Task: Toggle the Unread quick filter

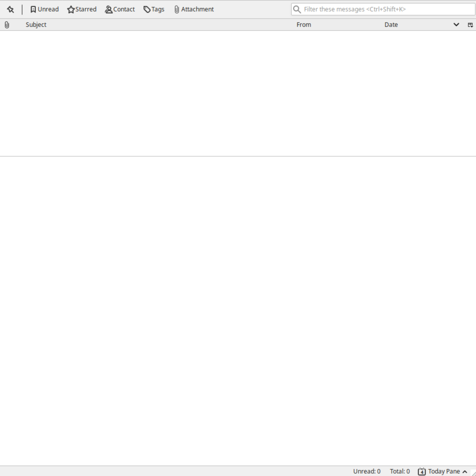Action: 45,9
